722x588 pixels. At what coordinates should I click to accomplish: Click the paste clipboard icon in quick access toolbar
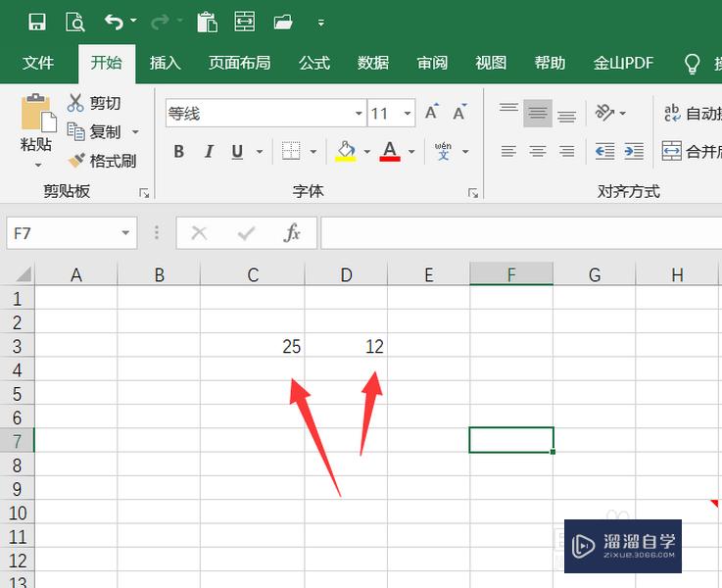[x=207, y=22]
